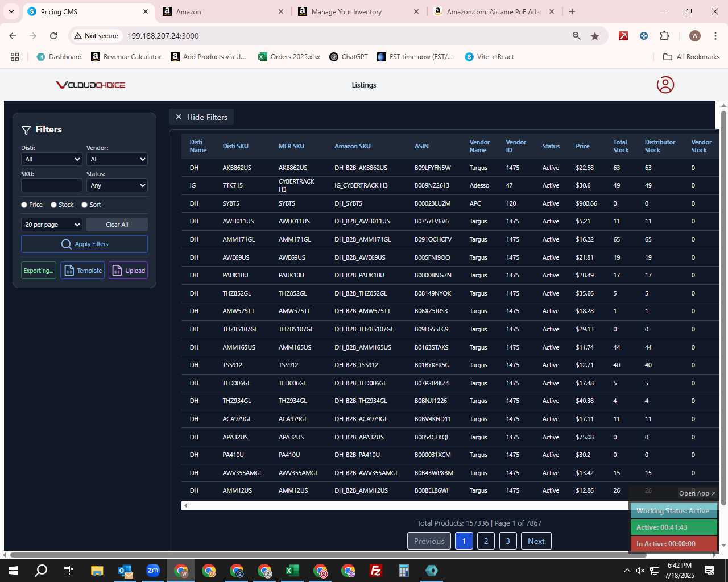
Task: Open Calculator from the taskbar
Action: (404, 571)
